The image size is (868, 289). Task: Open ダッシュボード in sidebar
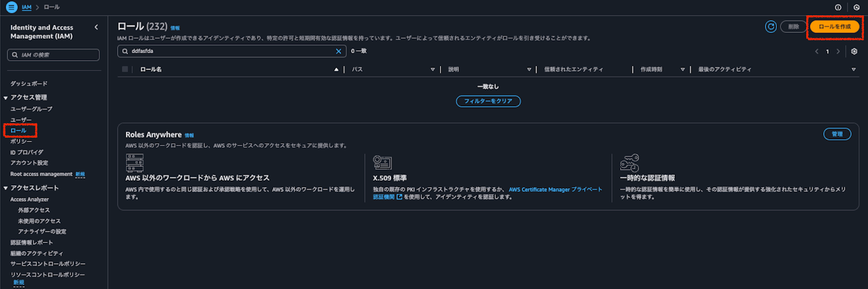click(x=29, y=84)
